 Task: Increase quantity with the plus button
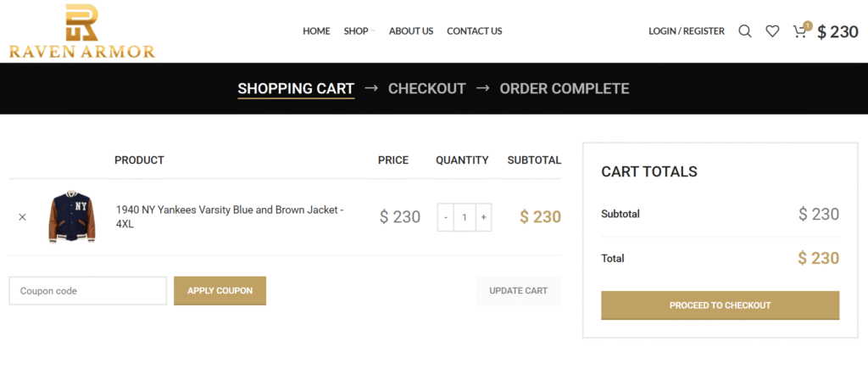click(x=483, y=217)
